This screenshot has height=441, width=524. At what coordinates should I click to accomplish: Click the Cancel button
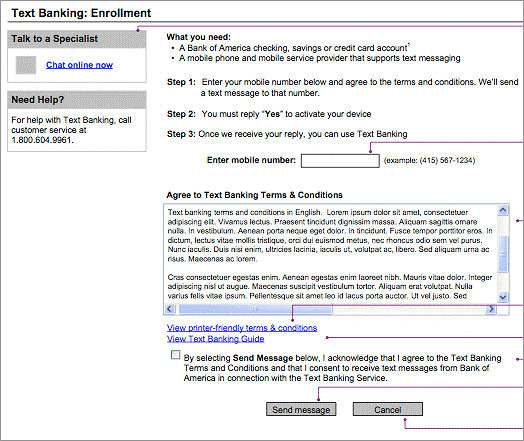click(x=388, y=409)
